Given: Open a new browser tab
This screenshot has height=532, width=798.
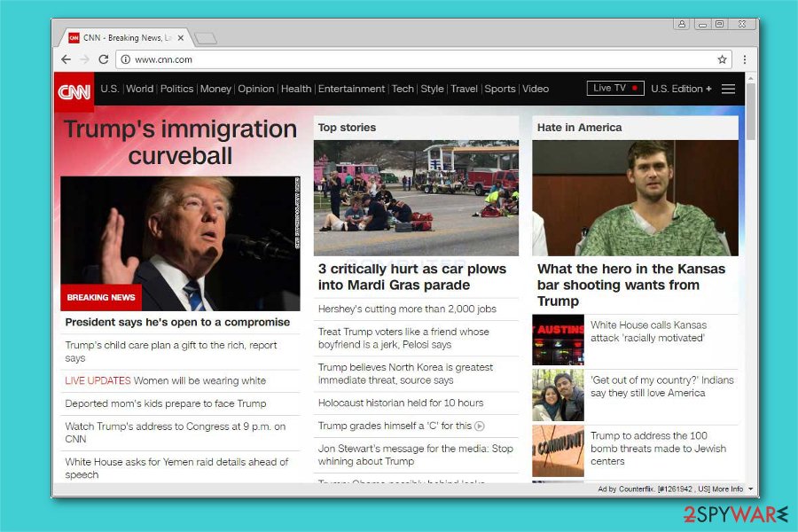Looking at the screenshot, I should point(206,38).
